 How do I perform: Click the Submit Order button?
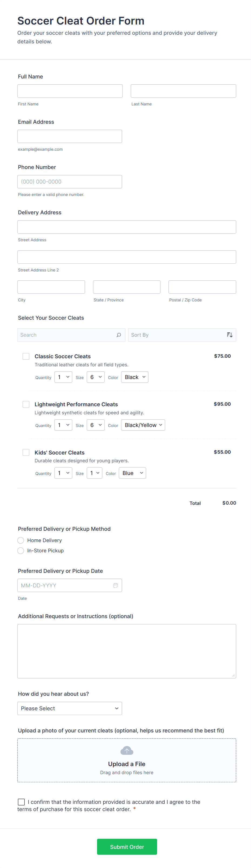(x=127, y=846)
